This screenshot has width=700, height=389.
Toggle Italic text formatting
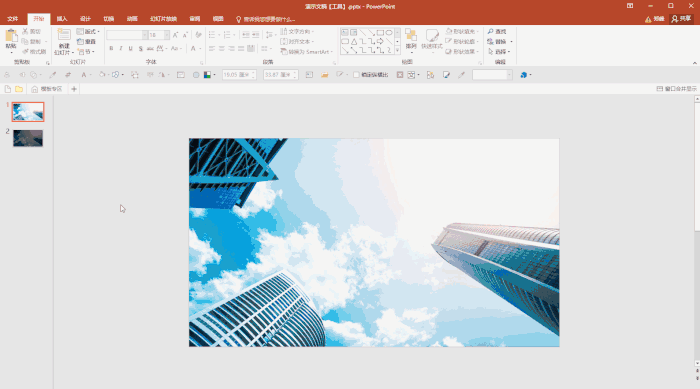tap(121, 48)
